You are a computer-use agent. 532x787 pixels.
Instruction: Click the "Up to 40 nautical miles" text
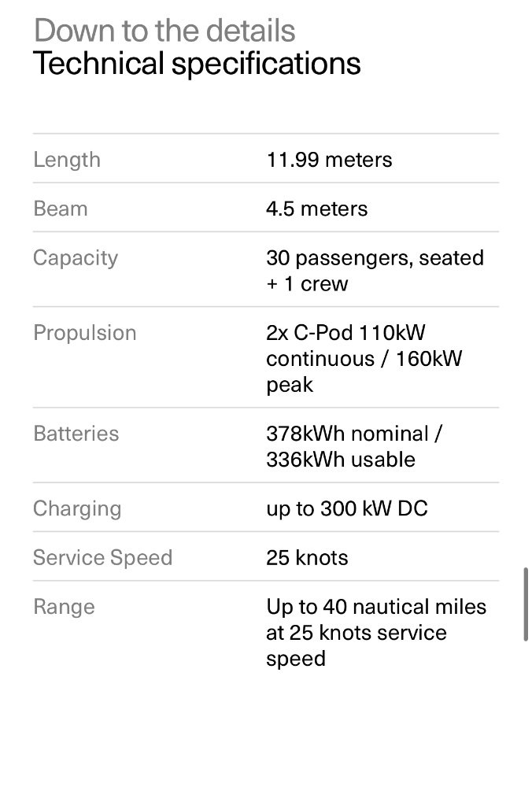tap(376, 607)
